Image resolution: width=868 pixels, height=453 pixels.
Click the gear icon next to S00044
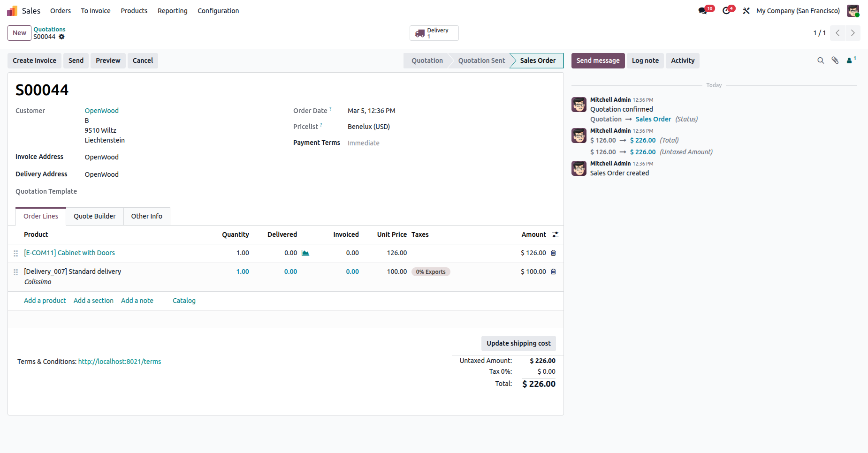(61, 37)
